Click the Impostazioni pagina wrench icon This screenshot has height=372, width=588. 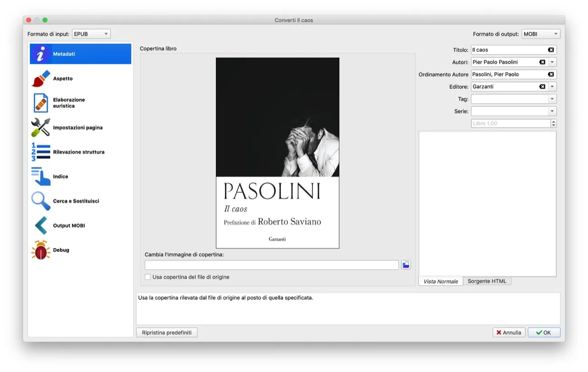click(x=40, y=127)
